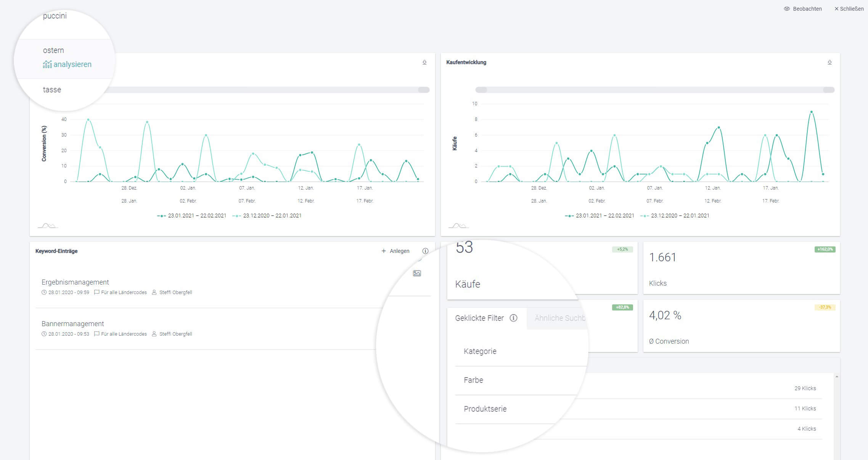Click right handle of Kaufentwicklung range slider

pos(829,90)
